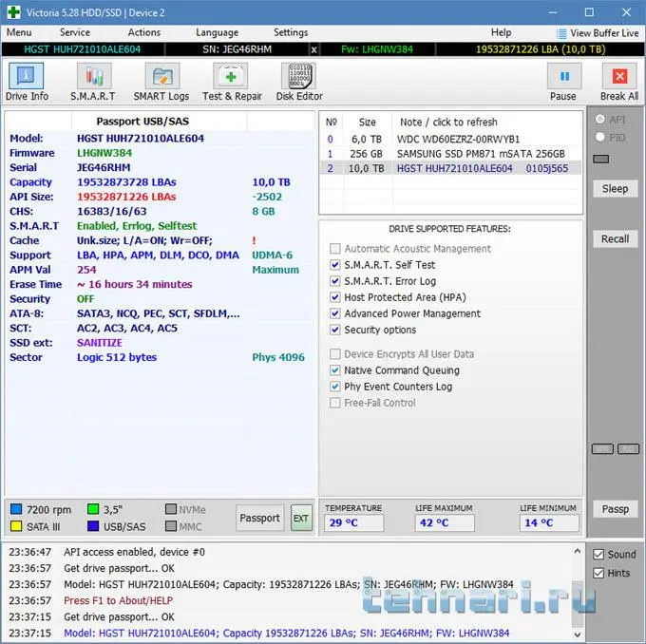
Task: Toggle S.M.A.R.T. Self Test checkbox
Action: tap(334, 265)
